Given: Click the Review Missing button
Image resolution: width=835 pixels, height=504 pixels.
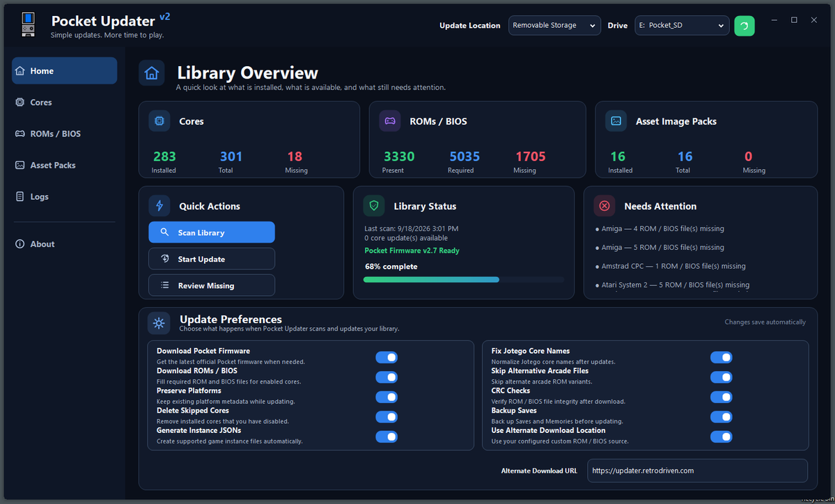Looking at the screenshot, I should coord(212,285).
